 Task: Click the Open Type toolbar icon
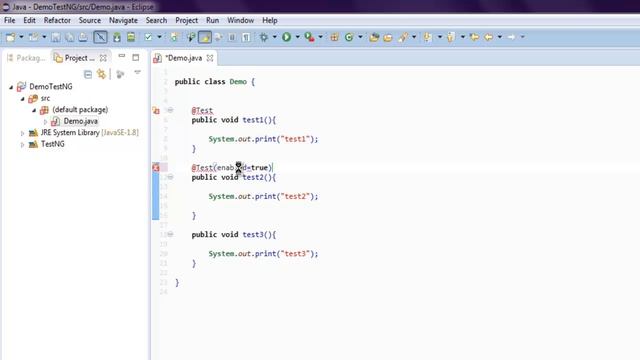pos(374,37)
